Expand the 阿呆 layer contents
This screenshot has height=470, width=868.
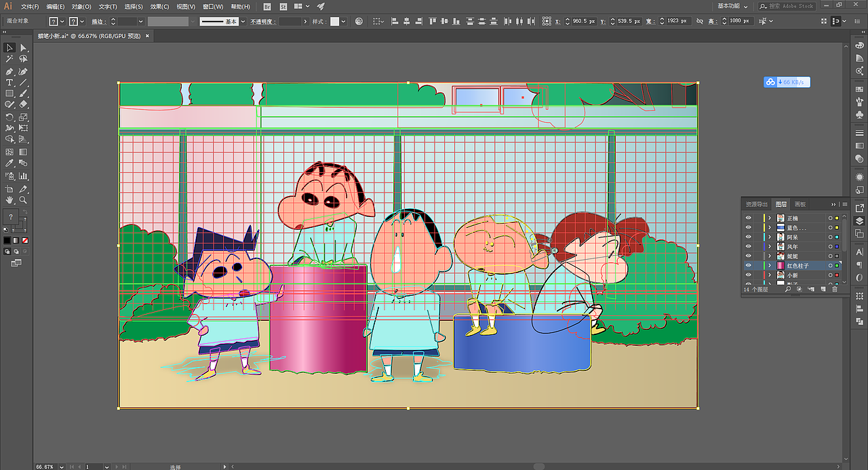[x=770, y=237]
